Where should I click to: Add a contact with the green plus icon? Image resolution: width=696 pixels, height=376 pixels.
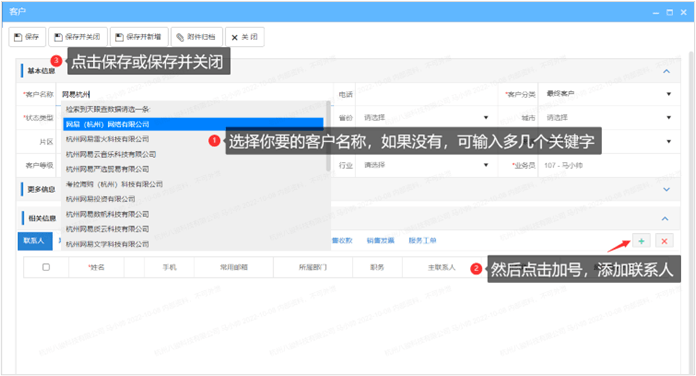641,241
